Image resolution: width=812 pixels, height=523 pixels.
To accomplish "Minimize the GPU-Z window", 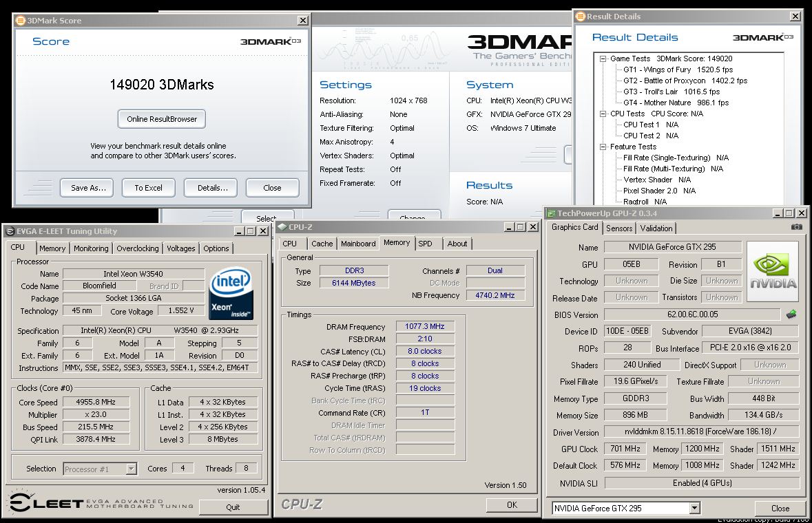I will [x=778, y=213].
